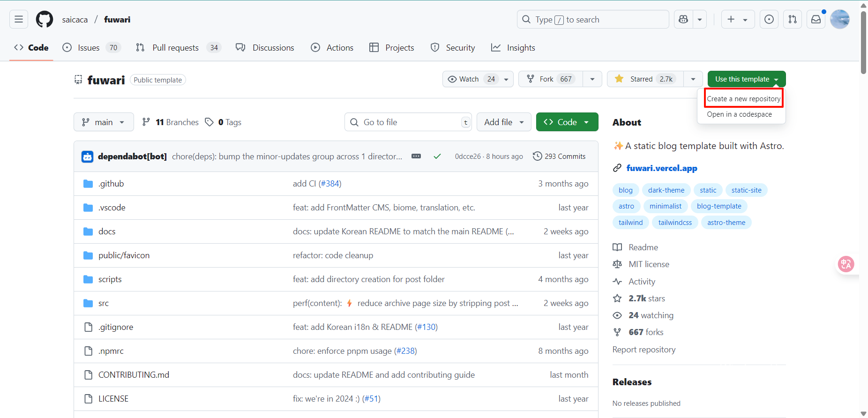This screenshot has height=418, width=868.
Task: Switch to the Insights tab
Action: pos(513,48)
